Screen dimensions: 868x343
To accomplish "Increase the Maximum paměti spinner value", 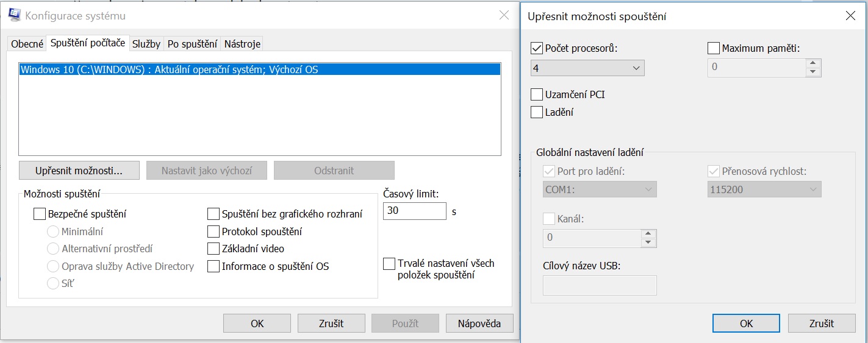I will point(812,63).
